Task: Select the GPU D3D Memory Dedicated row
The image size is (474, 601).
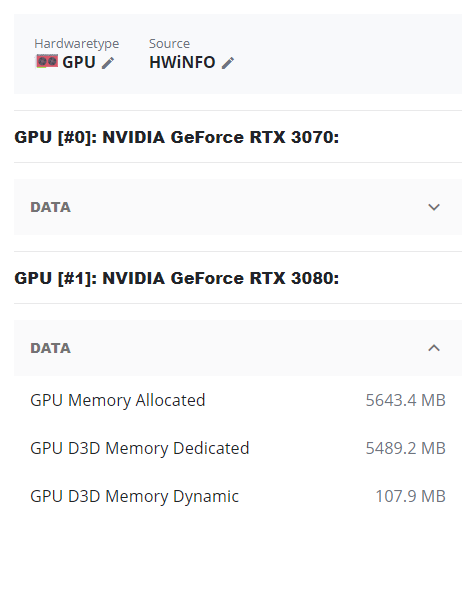Action: pos(238,448)
